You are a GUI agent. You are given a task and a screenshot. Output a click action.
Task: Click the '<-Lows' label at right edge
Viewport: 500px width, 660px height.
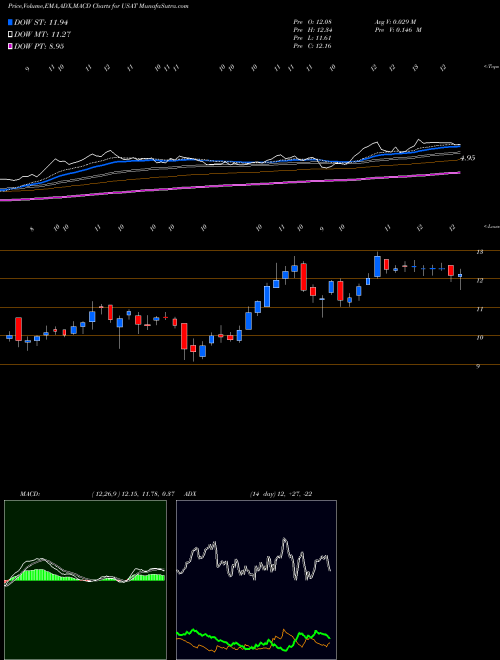[492, 227]
